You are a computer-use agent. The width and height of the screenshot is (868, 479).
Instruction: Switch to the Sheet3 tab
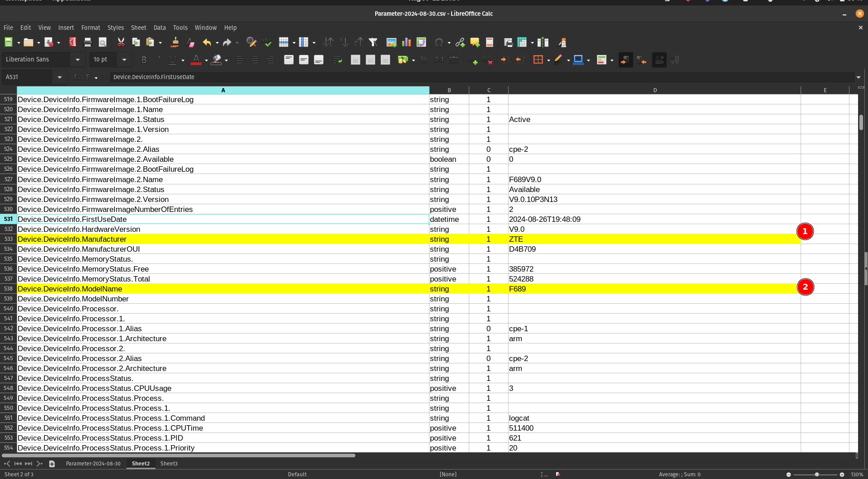click(169, 464)
